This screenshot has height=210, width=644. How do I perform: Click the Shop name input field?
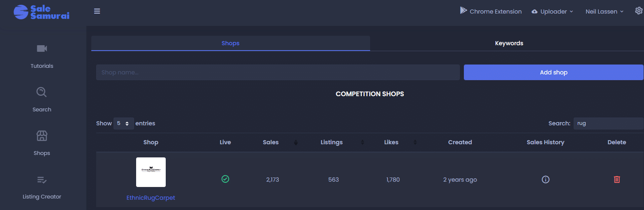pos(278,72)
